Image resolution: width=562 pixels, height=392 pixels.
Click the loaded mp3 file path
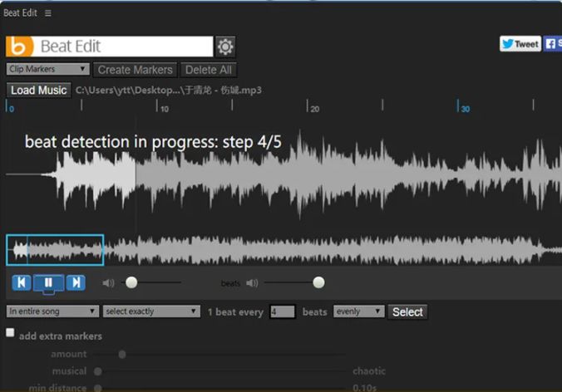169,90
